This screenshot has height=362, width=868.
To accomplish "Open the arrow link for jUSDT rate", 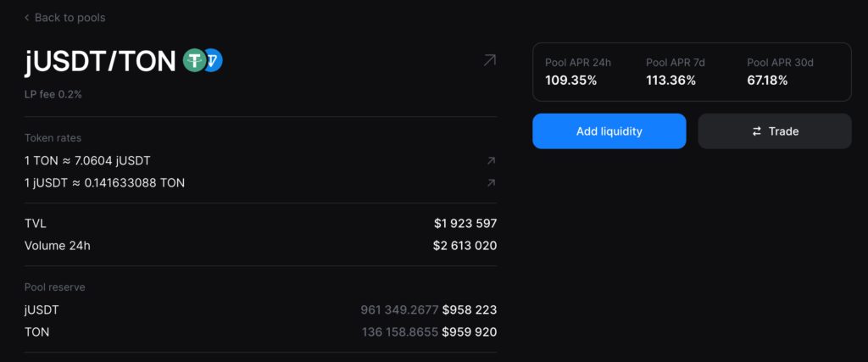I will pyautogui.click(x=491, y=182).
